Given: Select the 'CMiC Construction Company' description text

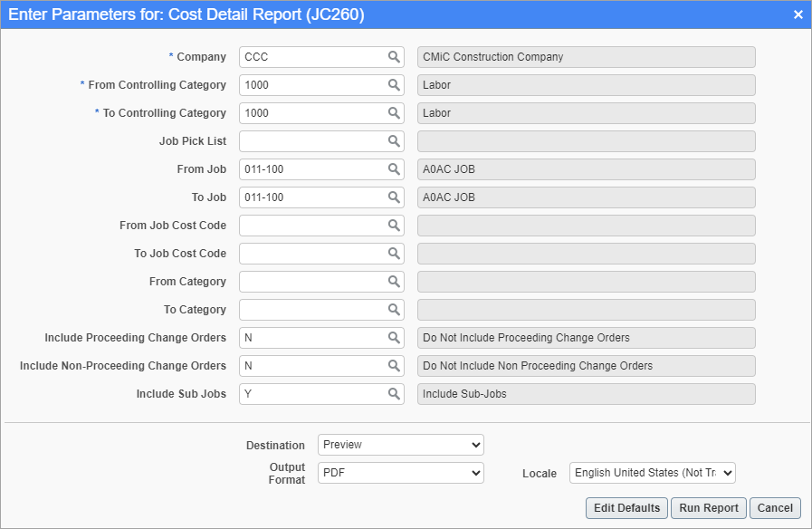Looking at the screenshot, I should point(493,57).
